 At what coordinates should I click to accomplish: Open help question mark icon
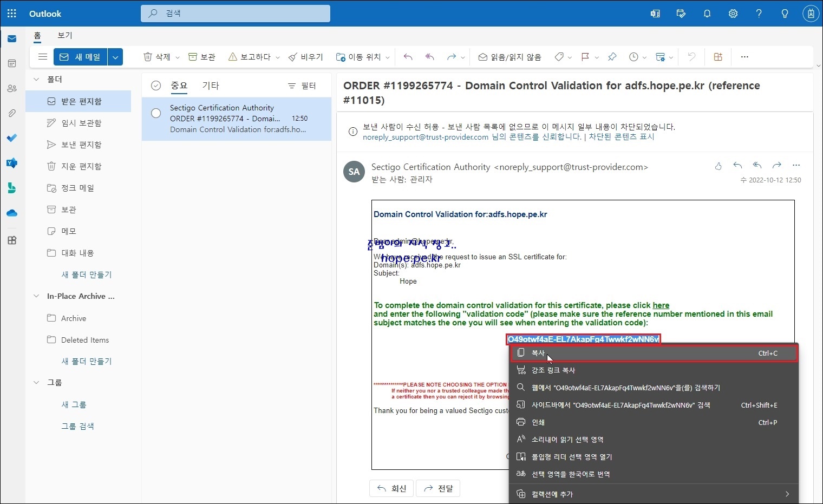759,14
